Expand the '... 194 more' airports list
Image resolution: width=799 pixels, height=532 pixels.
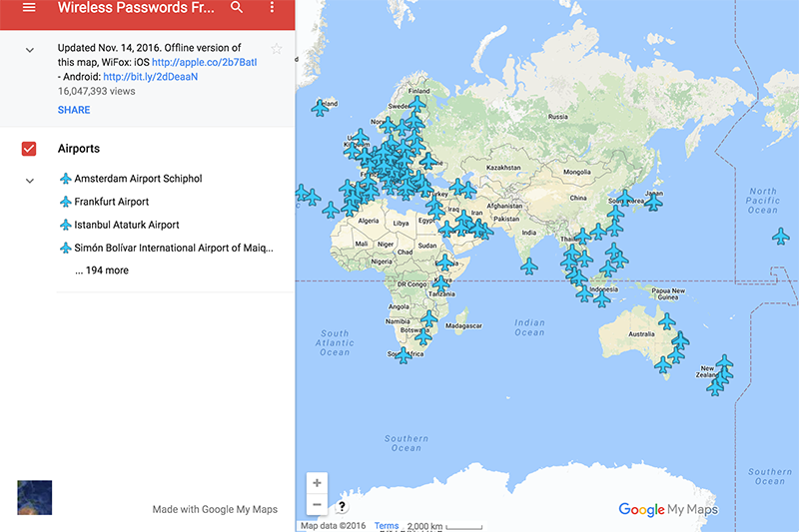click(x=101, y=270)
